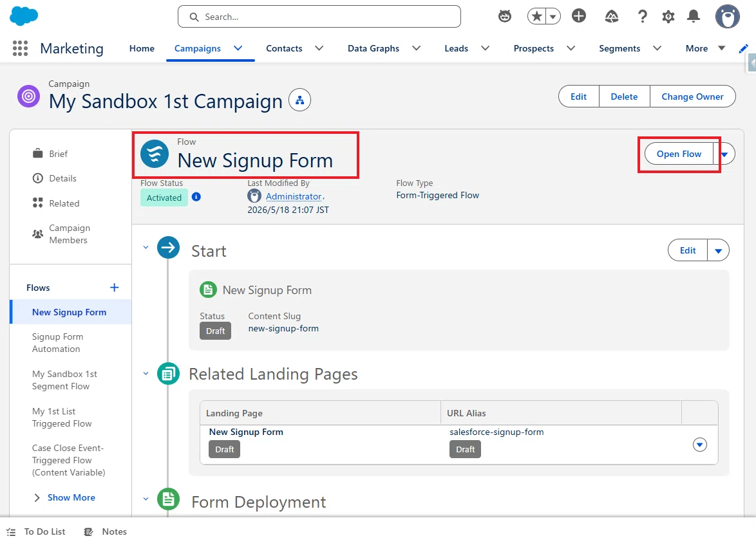Expand Show More flows
Image resolution: width=756 pixels, height=545 pixels.
[64, 497]
